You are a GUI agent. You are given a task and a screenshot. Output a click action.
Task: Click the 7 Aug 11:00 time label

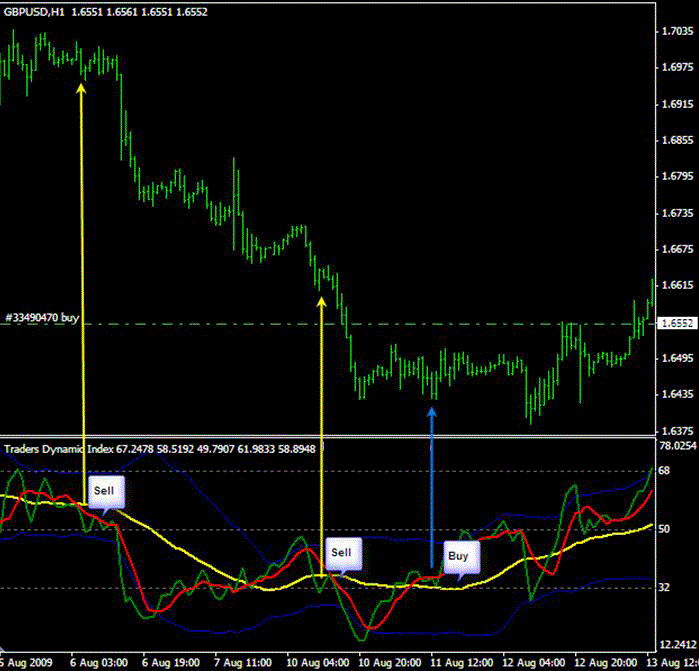[x=243, y=663]
